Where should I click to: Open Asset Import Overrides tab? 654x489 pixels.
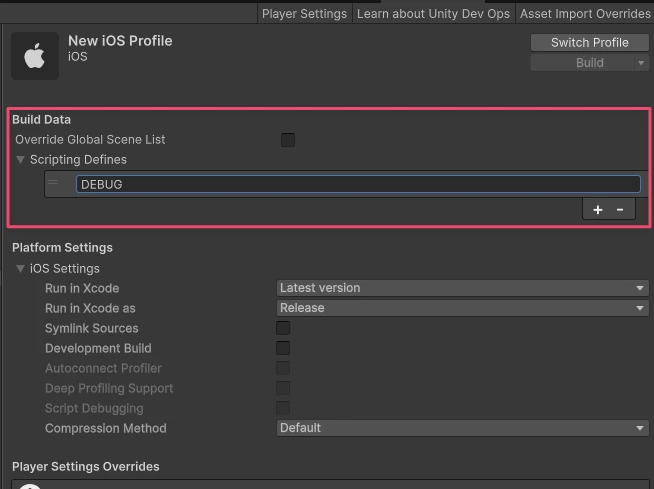[x=585, y=14]
